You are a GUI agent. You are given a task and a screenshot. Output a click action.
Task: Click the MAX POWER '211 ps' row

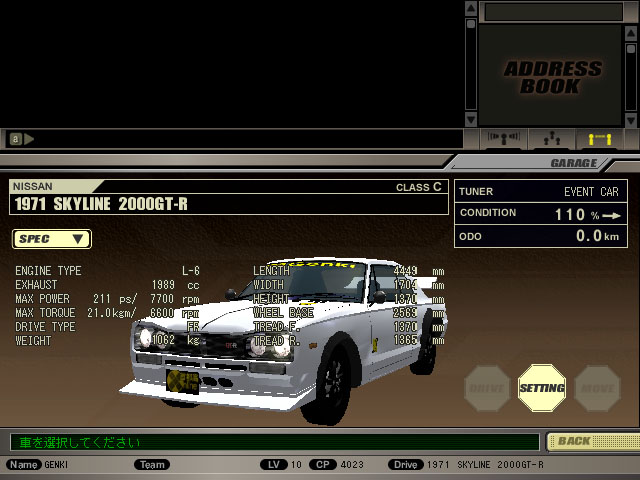point(107,299)
